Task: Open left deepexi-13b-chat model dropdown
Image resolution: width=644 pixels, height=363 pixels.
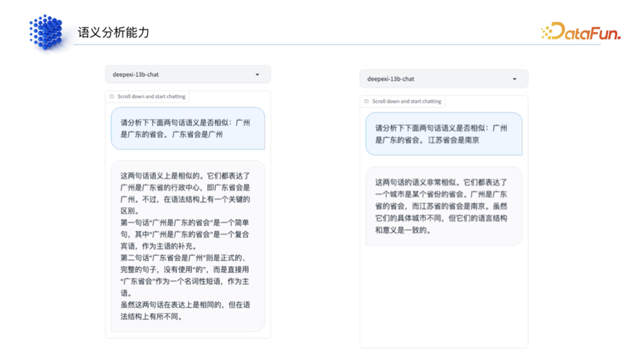Action: [188, 75]
